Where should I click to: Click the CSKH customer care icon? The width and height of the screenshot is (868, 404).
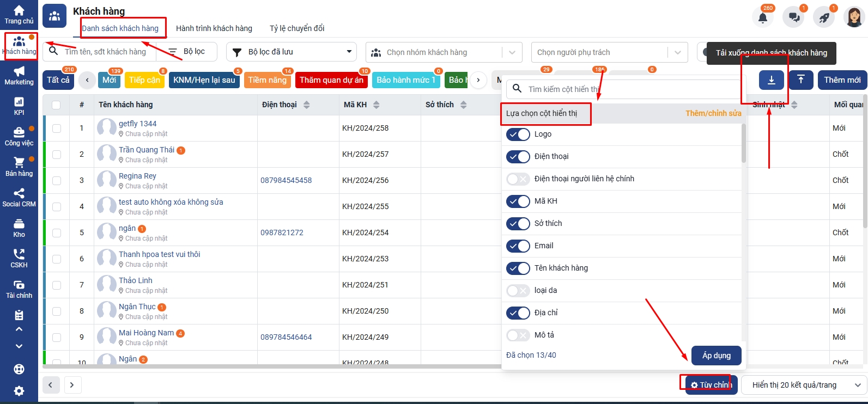[19, 258]
